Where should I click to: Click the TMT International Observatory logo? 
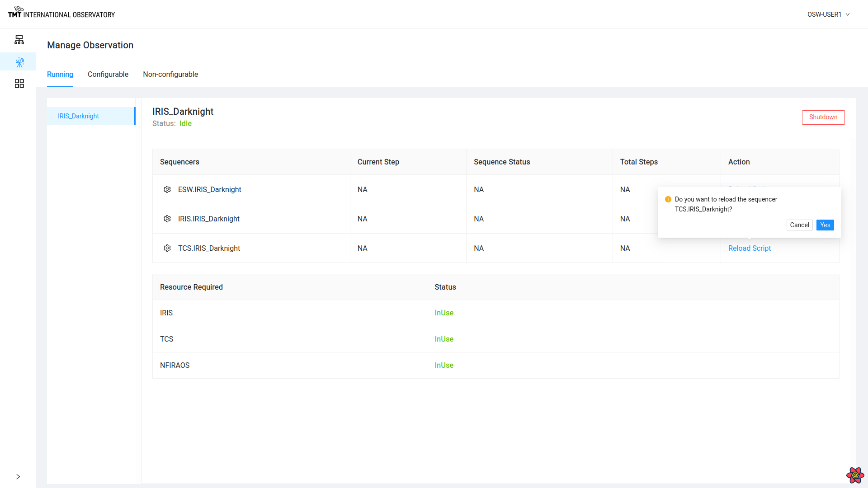pos(61,12)
